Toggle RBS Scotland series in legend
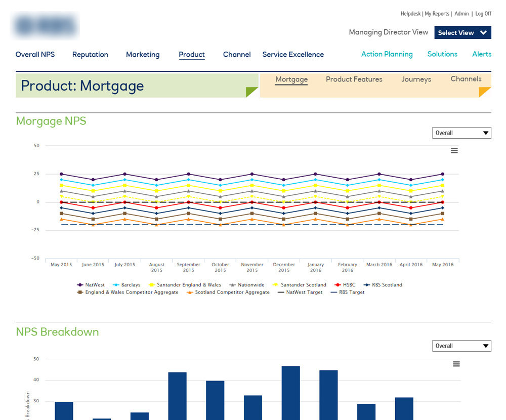The width and height of the screenshot is (506, 420). pos(383,285)
